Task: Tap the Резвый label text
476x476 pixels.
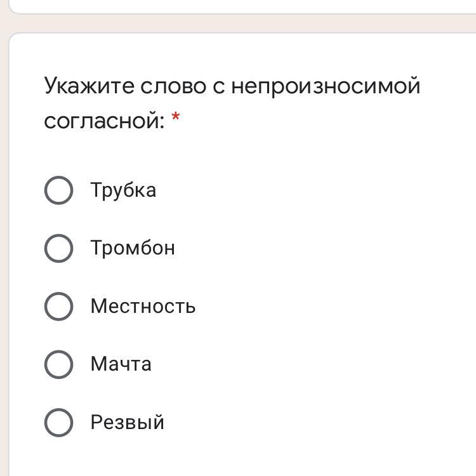Action: (x=128, y=423)
